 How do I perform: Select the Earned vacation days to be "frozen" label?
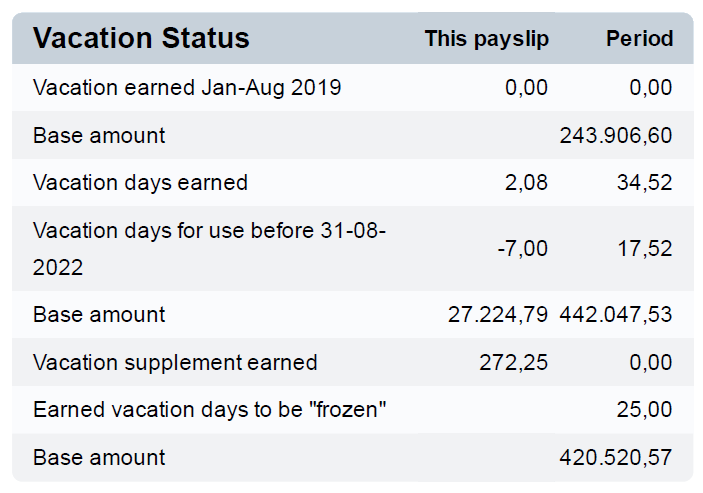point(210,410)
